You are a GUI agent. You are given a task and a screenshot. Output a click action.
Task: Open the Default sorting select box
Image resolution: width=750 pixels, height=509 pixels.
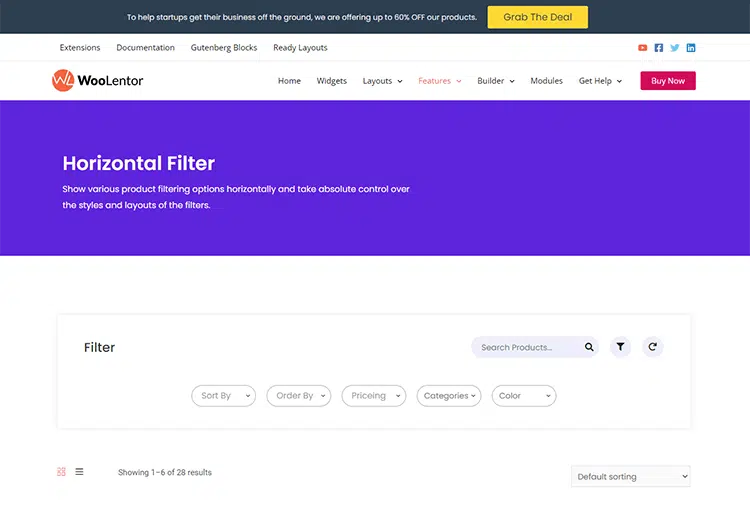tap(630, 477)
